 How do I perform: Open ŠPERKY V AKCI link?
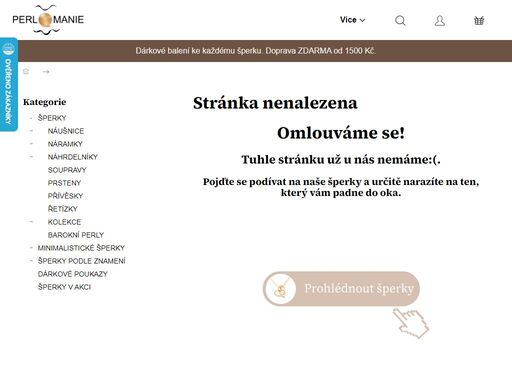point(64,287)
